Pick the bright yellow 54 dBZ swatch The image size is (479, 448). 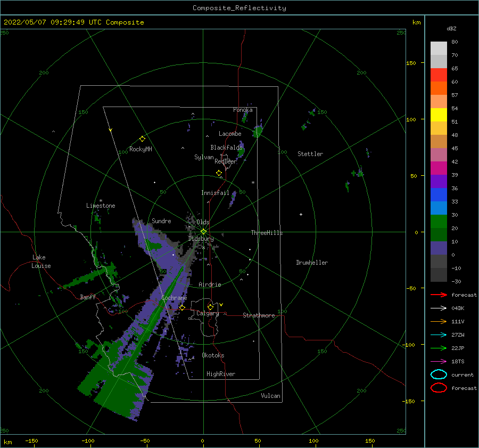point(439,115)
